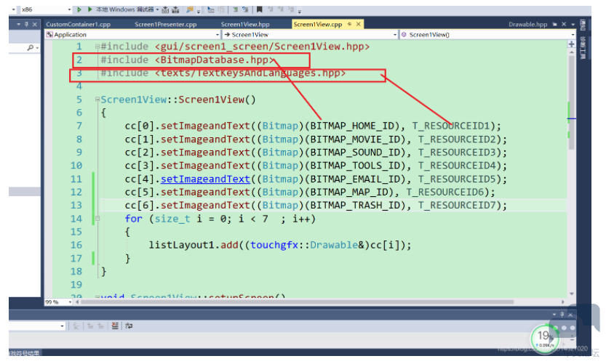The image size is (606, 364).
Task: Collapse the Screen1View constructor at line 5
Action: (x=97, y=100)
